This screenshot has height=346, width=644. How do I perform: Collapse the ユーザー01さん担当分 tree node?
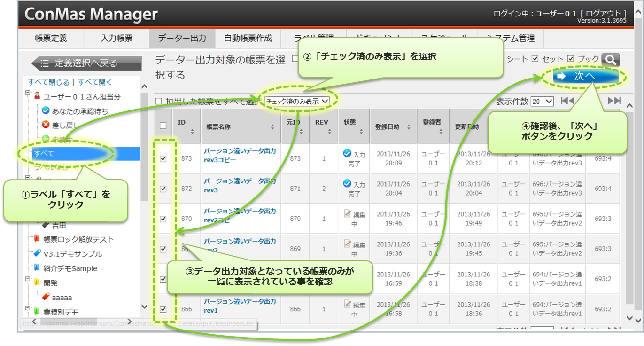(28, 94)
